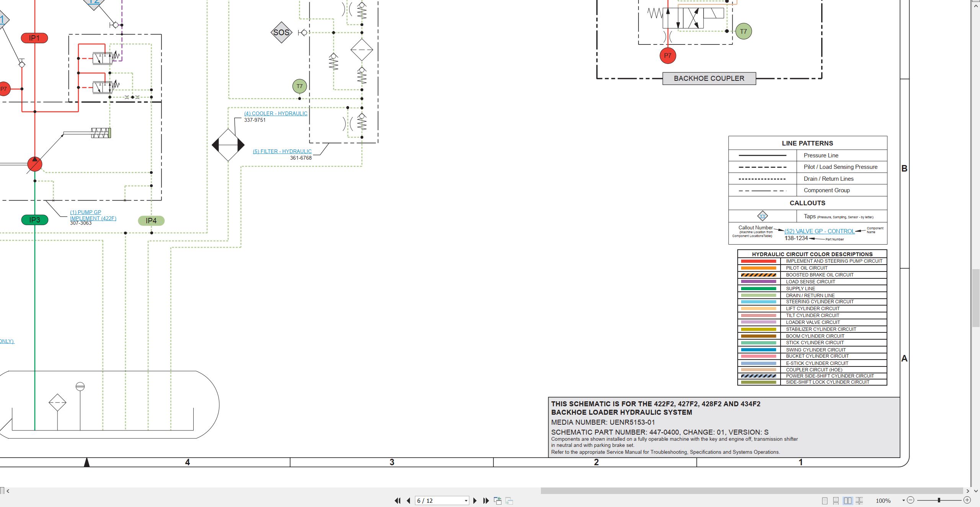Go to the next page

pos(475,500)
